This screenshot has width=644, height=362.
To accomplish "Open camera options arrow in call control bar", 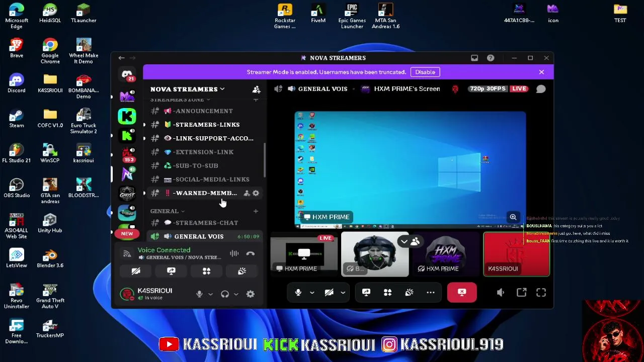I will point(343,292).
